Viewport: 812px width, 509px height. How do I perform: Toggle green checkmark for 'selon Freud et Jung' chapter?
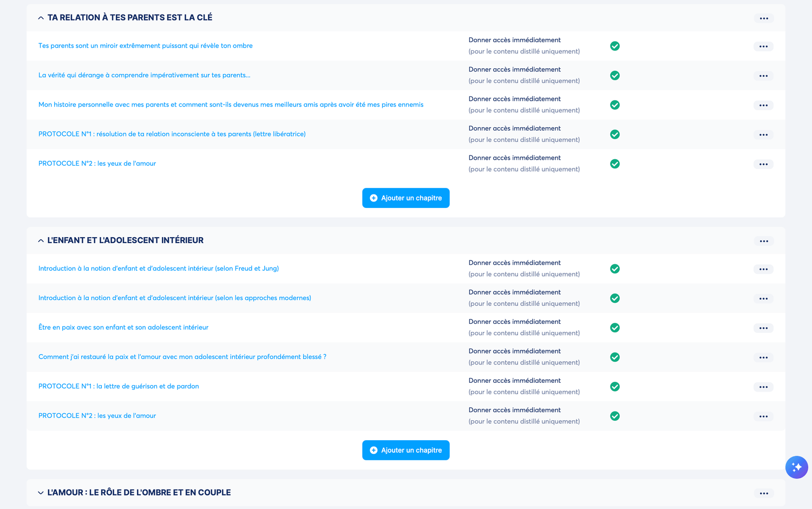(x=615, y=269)
